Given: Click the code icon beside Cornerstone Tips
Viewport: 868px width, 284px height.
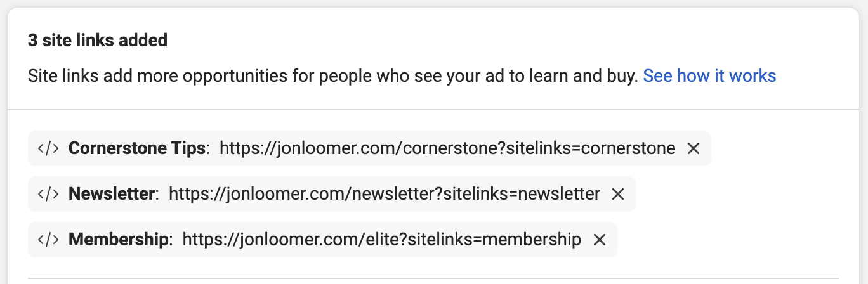Looking at the screenshot, I should 48,148.
